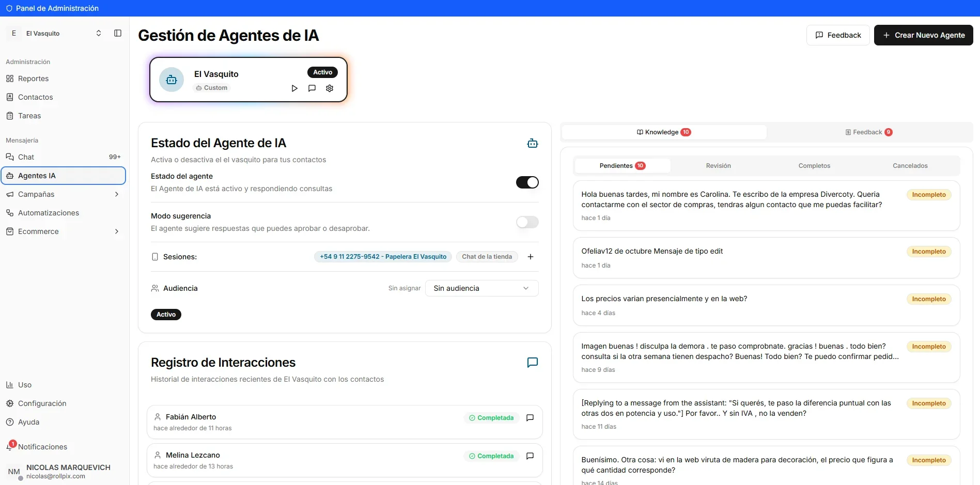Click the El Vasquito robot avatar
Image resolution: width=980 pixels, height=485 pixels.
click(172, 80)
